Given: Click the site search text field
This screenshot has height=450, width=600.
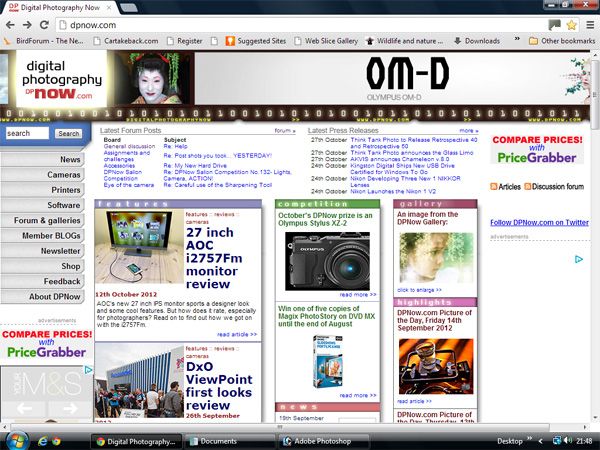Looking at the screenshot, I should tap(27, 133).
